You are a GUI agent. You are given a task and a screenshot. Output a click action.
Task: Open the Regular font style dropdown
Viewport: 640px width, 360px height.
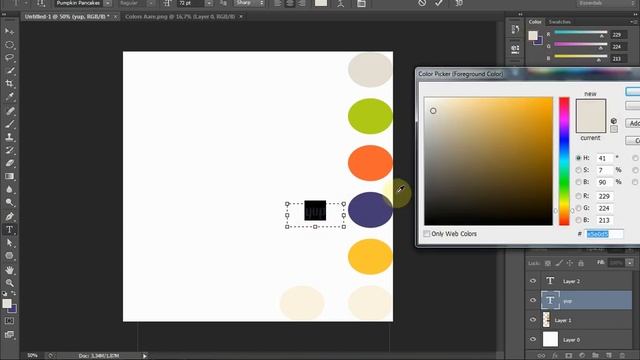coord(151,3)
